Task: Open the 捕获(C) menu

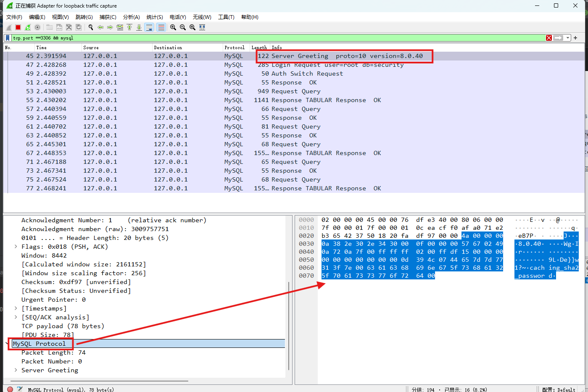Action: tap(108, 17)
